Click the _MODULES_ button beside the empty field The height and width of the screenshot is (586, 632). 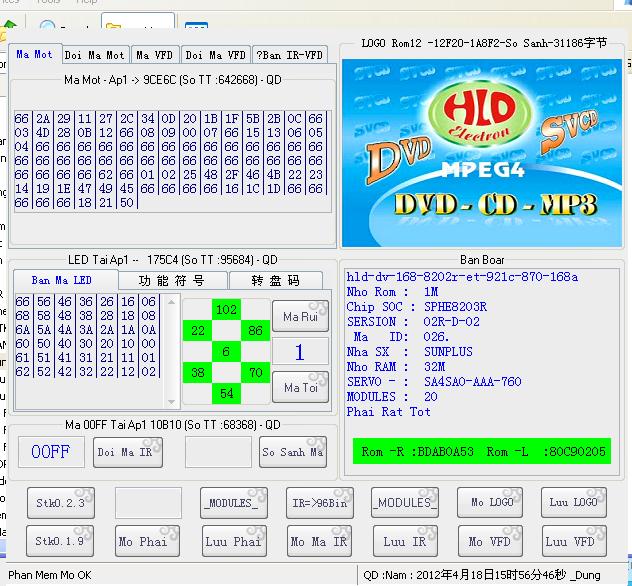coord(234,503)
